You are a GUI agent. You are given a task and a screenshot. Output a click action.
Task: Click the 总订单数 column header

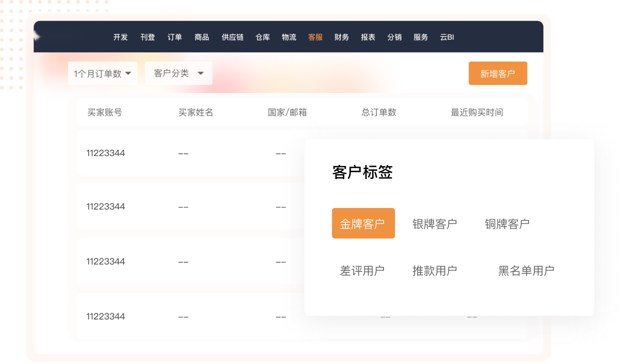pyautogui.click(x=379, y=113)
